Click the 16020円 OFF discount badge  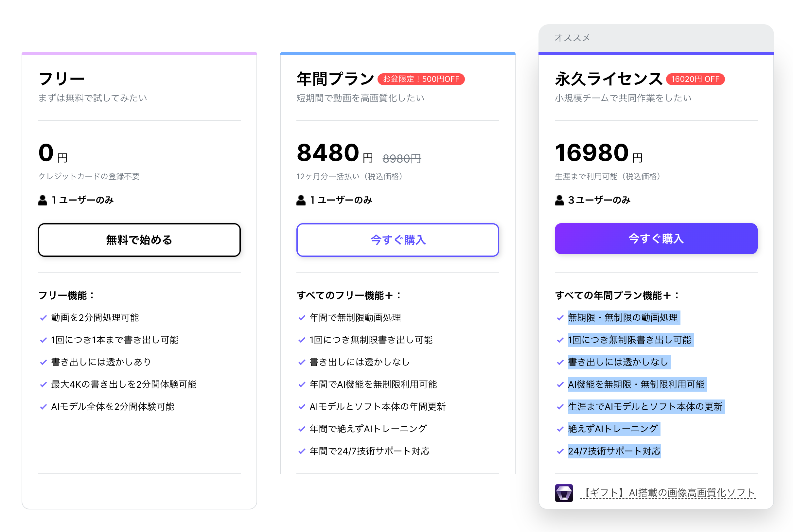coord(695,79)
